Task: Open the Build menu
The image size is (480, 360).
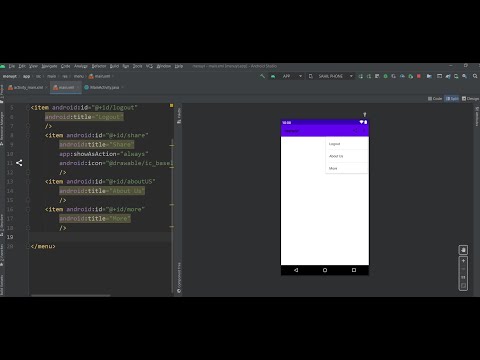Action: 114,66
